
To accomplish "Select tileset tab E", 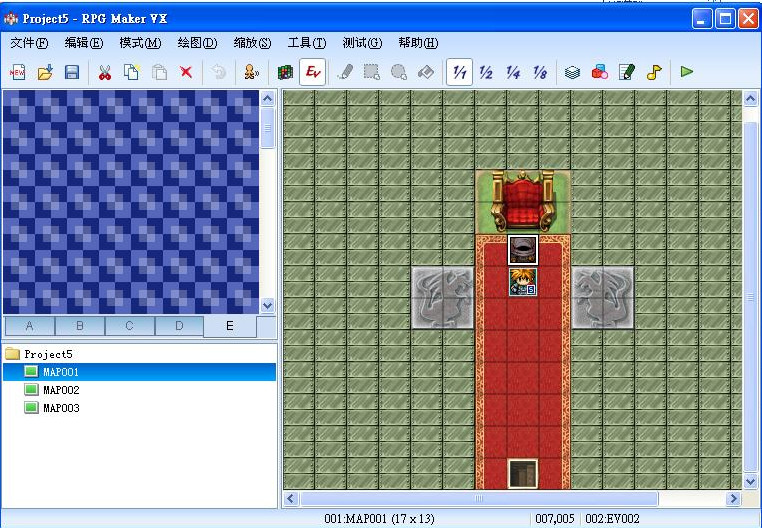I will click(229, 326).
